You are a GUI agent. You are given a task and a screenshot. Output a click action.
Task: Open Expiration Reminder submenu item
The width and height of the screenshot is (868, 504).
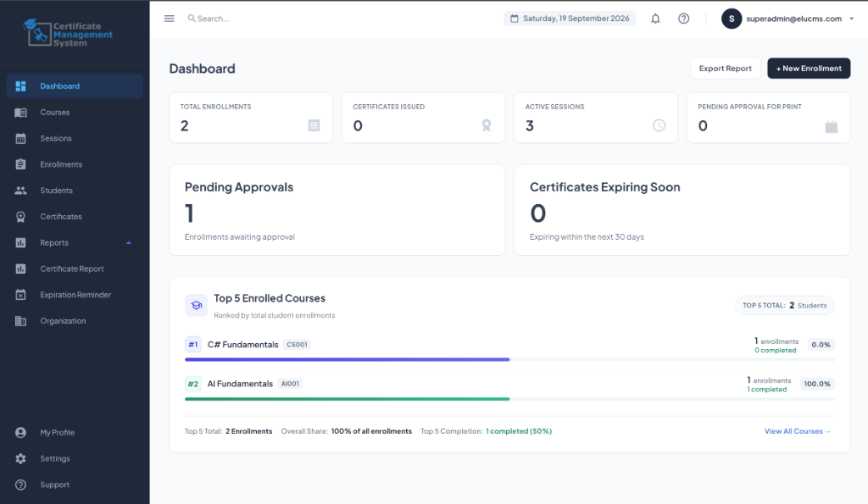point(75,295)
